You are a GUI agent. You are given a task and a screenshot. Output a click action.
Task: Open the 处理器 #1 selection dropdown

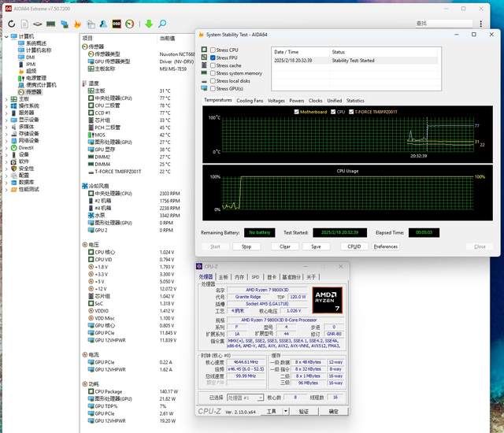tap(245, 398)
